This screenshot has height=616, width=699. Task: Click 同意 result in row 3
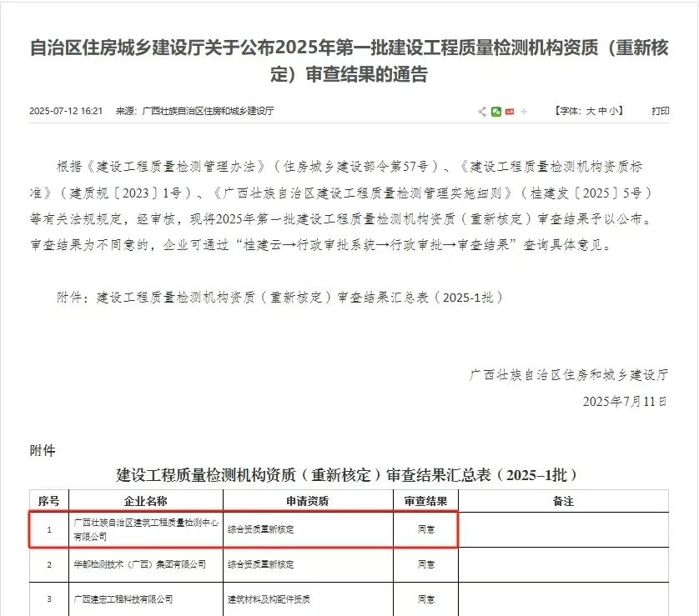[x=426, y=599]
